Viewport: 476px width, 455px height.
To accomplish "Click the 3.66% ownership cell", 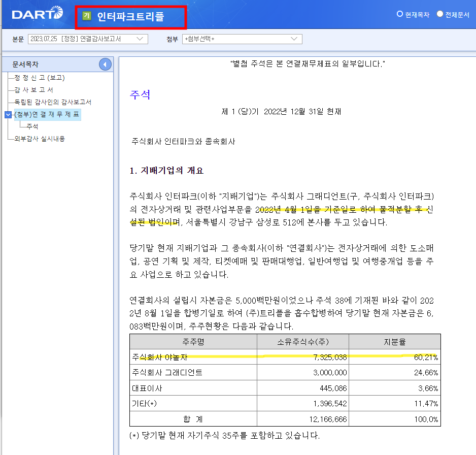I will [x=395, y=388].
